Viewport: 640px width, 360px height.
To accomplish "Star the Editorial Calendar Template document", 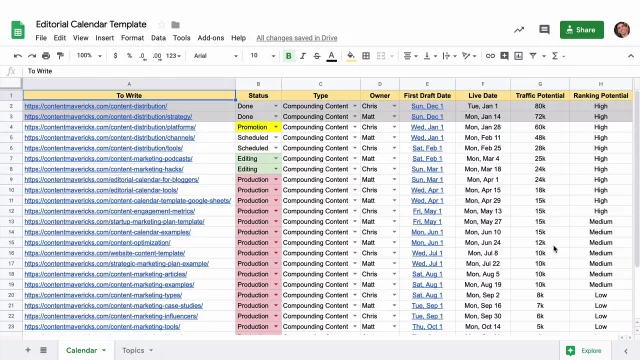I will pos(161,24).
